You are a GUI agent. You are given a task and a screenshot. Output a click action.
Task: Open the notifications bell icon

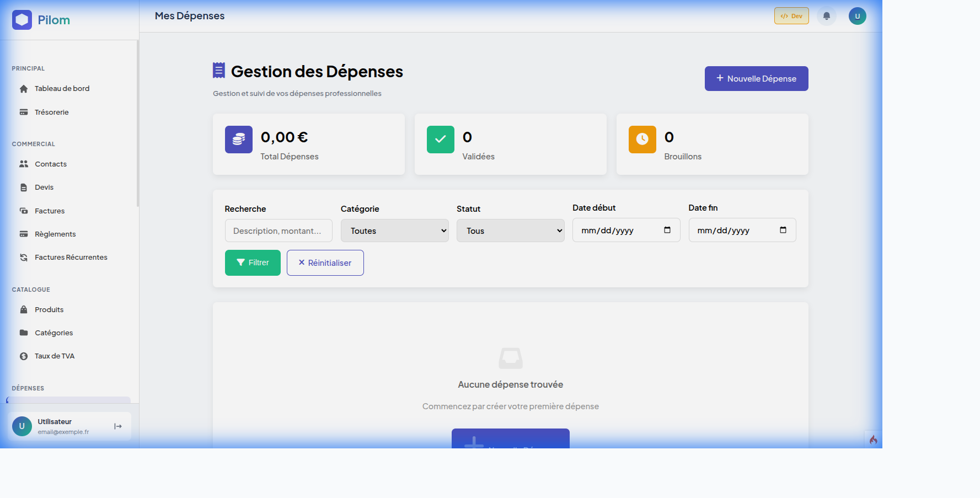tap(826, 15)
